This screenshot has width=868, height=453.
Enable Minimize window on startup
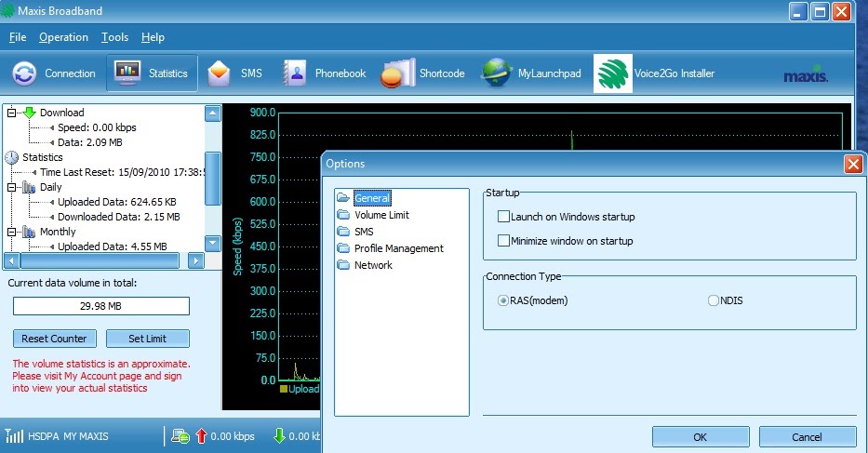click(503, 241)
